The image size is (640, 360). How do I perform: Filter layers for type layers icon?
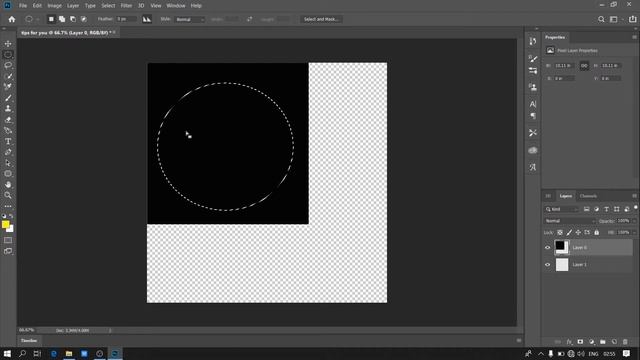(607, 209)
